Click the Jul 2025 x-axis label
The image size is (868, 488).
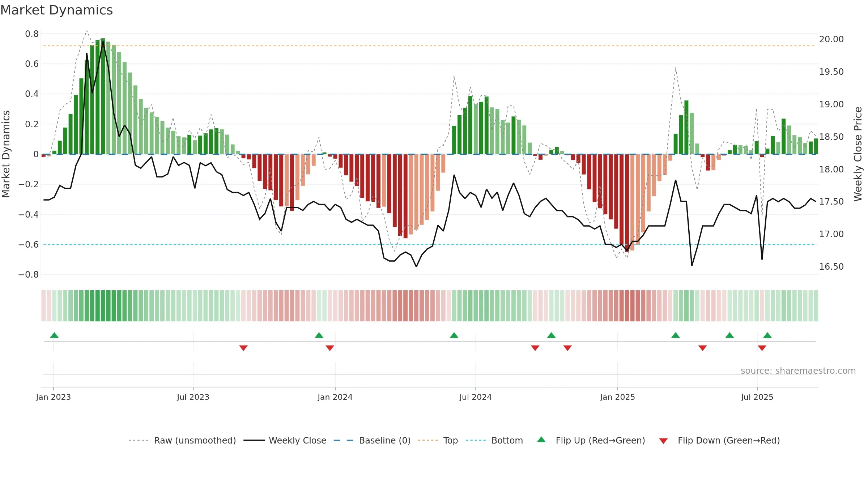757,397
